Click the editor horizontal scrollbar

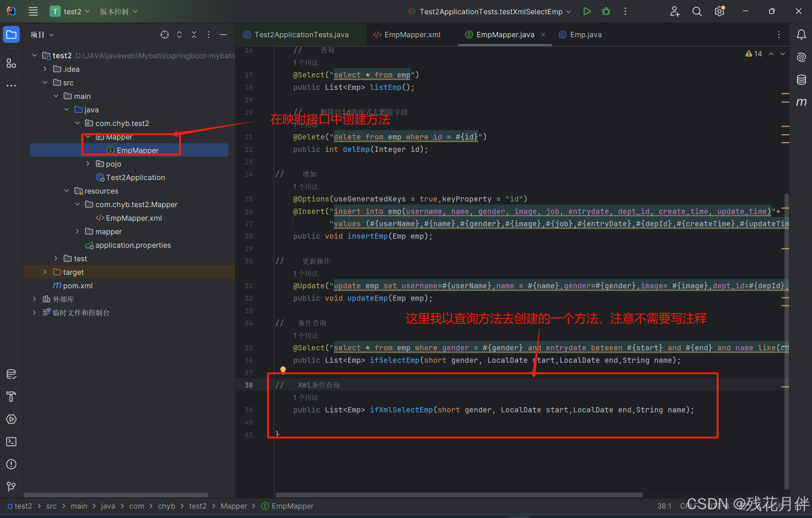pos(459,495)
